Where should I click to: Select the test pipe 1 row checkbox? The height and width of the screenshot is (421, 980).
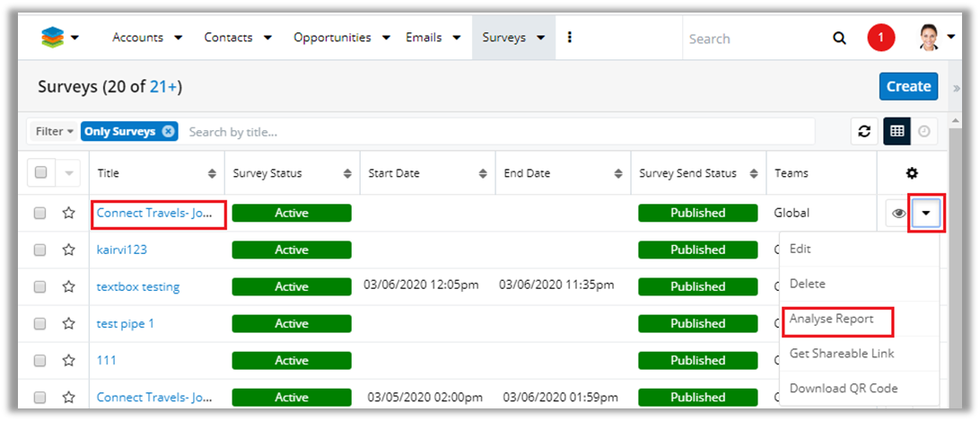click(x=39, y=323)
